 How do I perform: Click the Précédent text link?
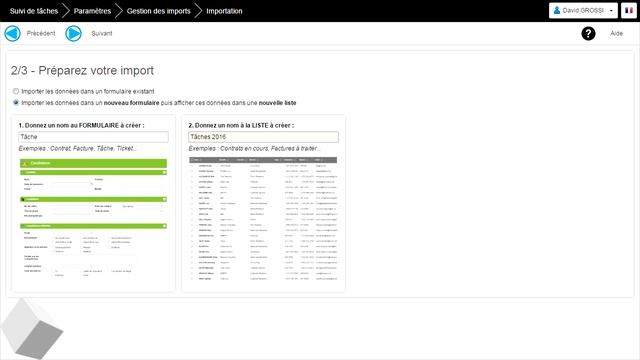pos(41,33)
